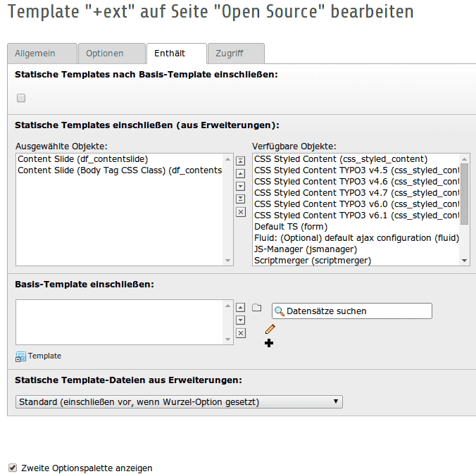
Task: Switch to the Optionen tab
Action: click(x=112, y=54)
